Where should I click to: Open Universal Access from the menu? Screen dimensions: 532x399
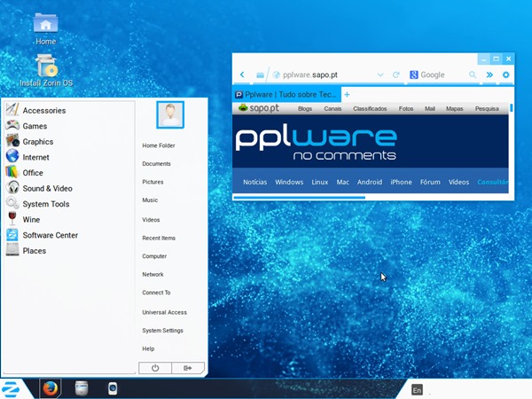click(x=165, y=312)
